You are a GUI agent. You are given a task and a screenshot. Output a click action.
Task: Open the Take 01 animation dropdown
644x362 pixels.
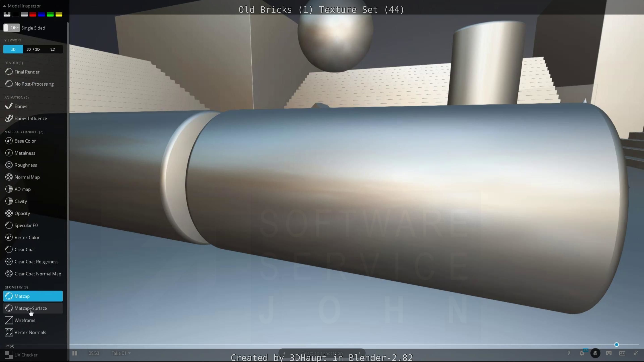(x=121, y=353)
